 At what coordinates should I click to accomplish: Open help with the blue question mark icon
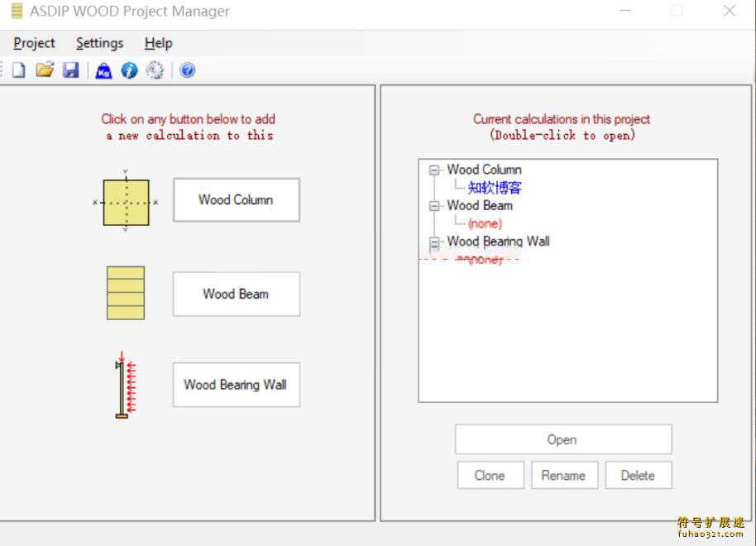188,70
